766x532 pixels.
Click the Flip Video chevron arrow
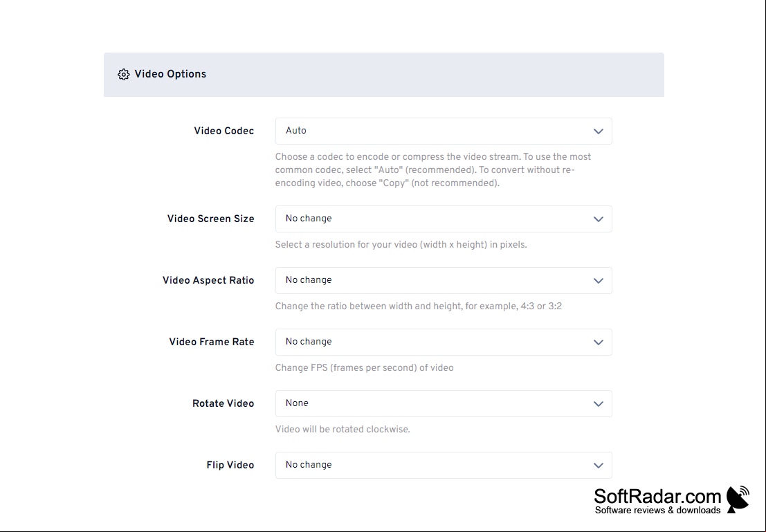(598, 465)
